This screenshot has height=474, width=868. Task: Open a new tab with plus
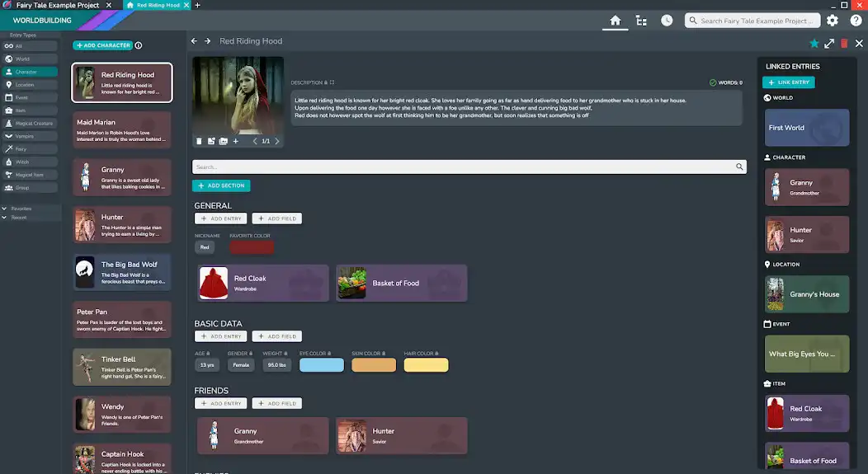pyautogui.click(x=198, y=5)
